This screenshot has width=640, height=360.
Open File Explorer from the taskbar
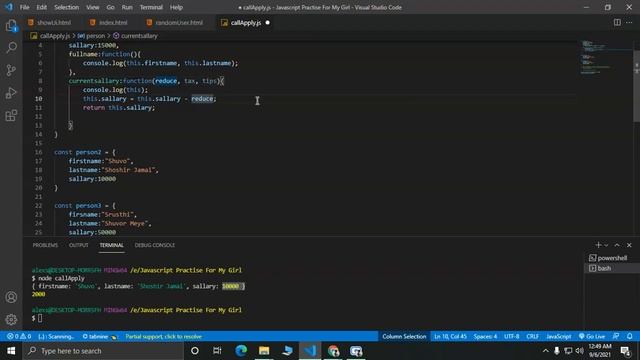[x=264, y=351]
